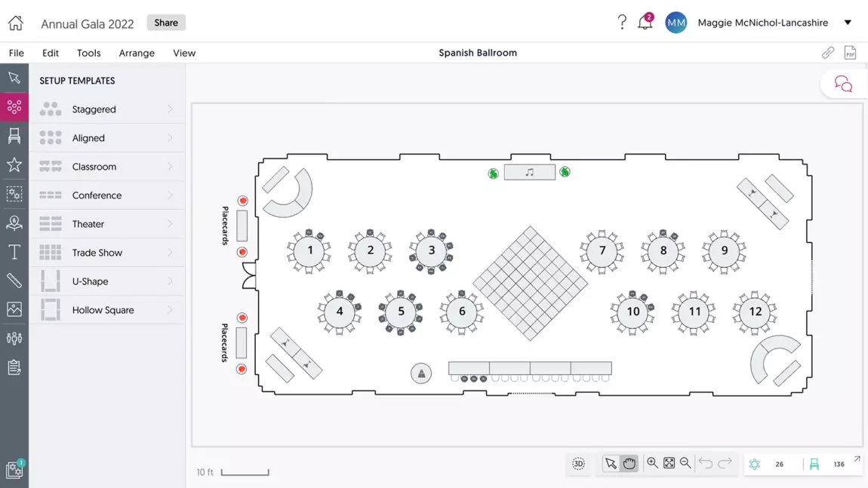Select the attendee placement tool
The height and width of the screenshot is (488, 868).
14,223
